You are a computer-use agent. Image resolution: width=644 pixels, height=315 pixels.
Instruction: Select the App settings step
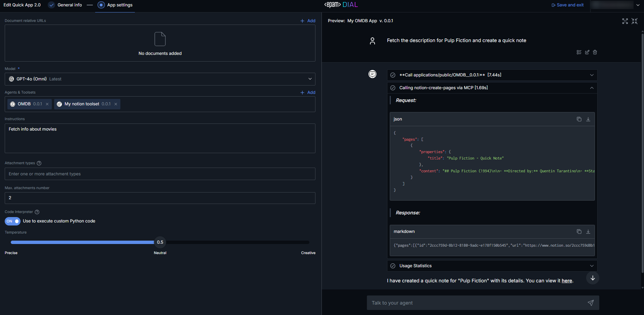click(x=119, y=5)
